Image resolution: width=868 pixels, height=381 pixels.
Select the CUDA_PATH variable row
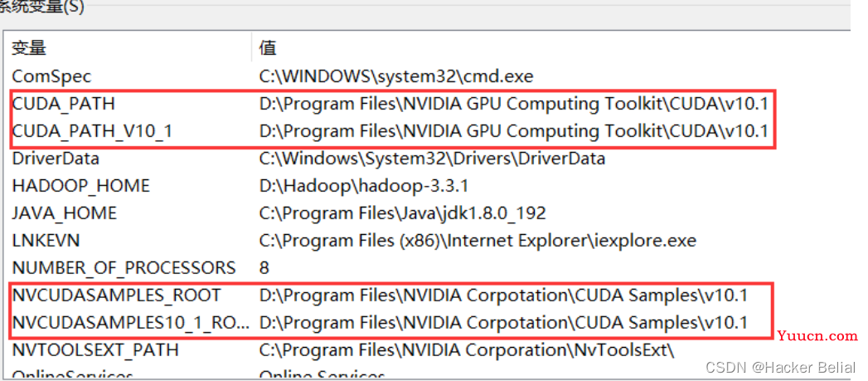[425, 104]
